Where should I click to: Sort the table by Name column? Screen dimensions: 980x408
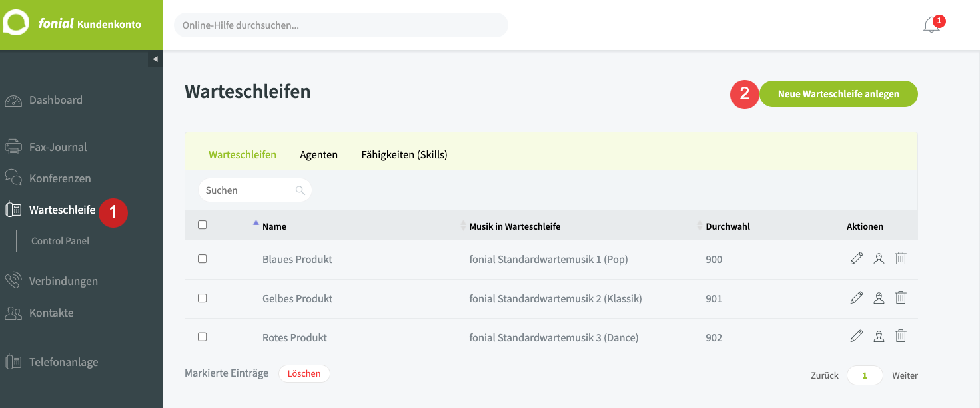(274, 226)
